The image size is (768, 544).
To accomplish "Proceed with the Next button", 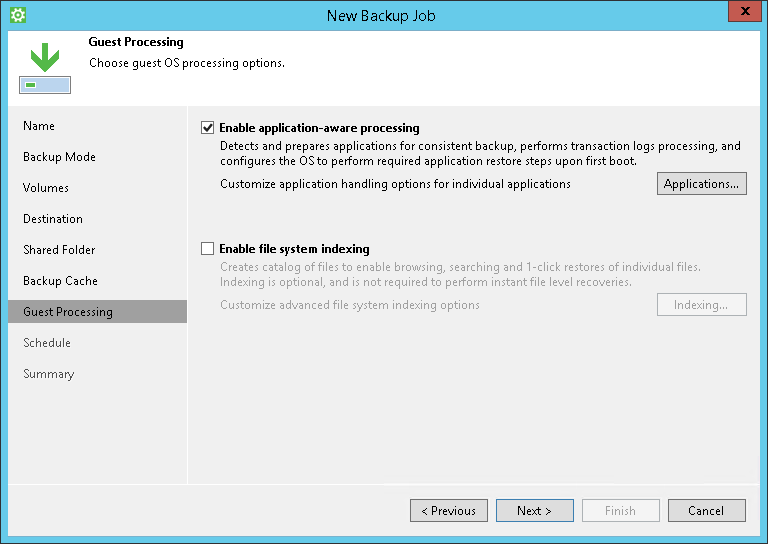I will 534,511.
